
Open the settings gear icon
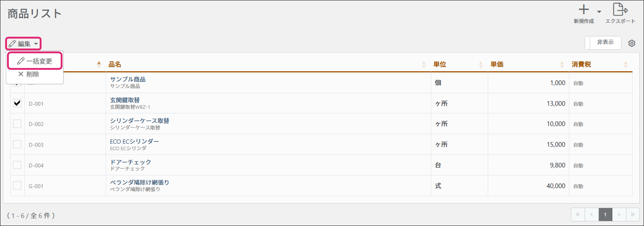[632, 43]
